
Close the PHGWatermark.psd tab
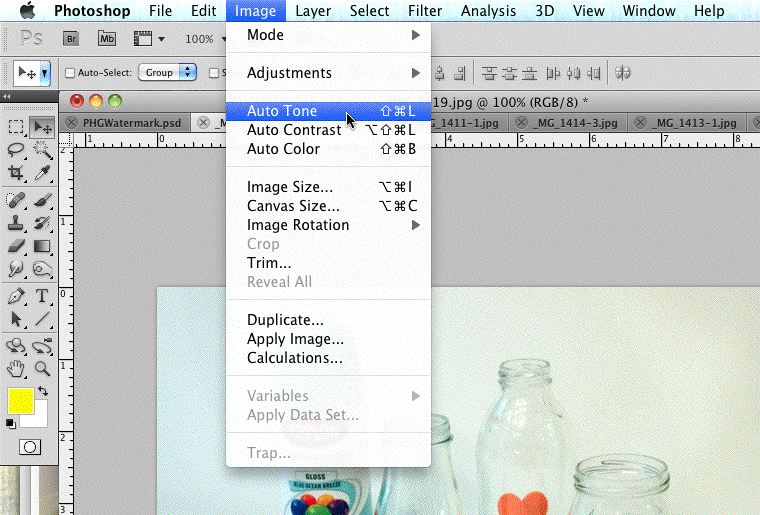(x=72, y=123)
